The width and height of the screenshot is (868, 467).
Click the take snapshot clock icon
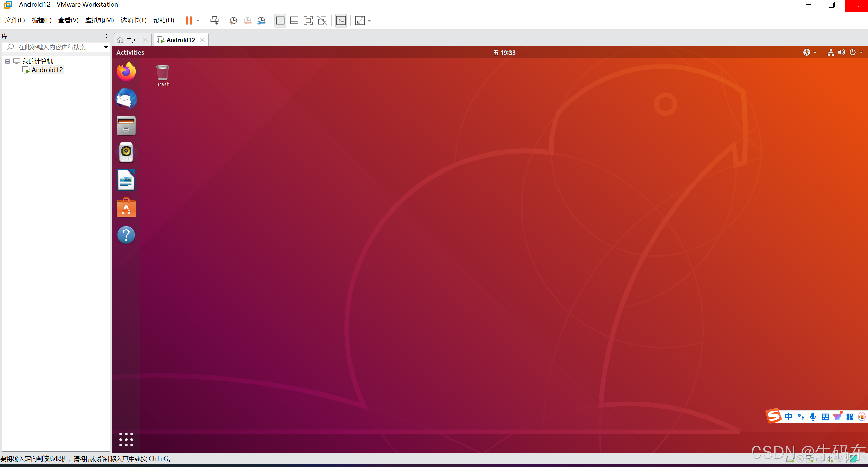pyautogui.click(x=233, y=21)
